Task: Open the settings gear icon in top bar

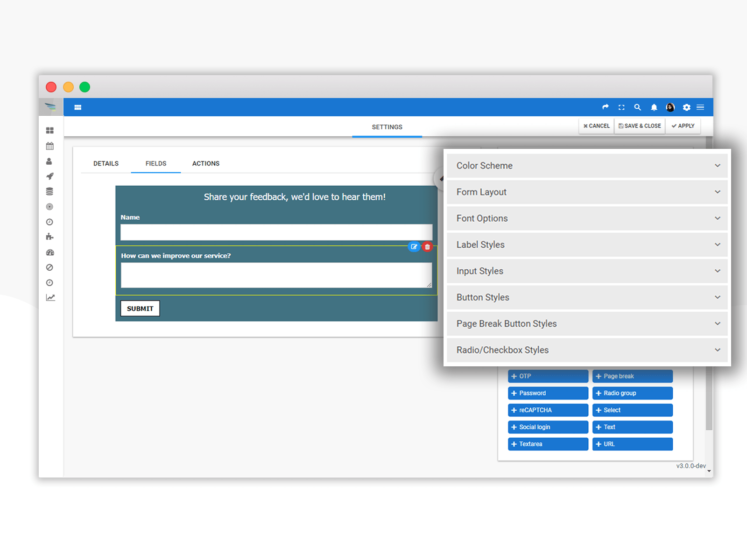Action: [x=686, y=107]
